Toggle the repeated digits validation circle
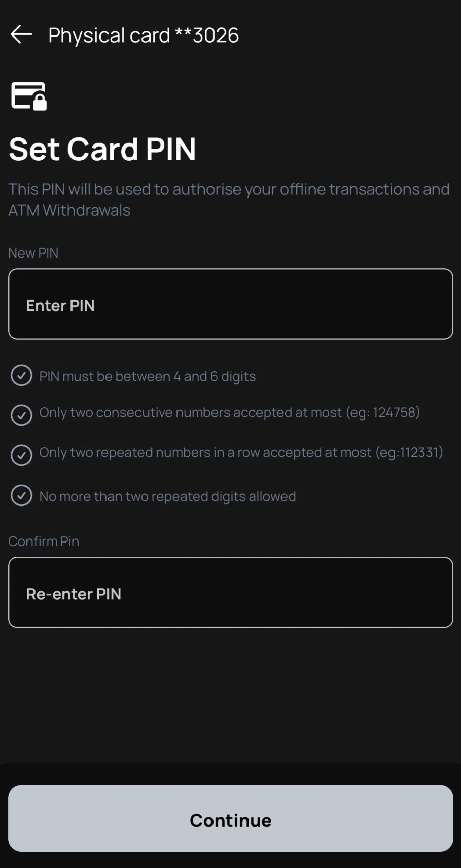The width and height of the screenshot is (461, 868). (21, 495)
